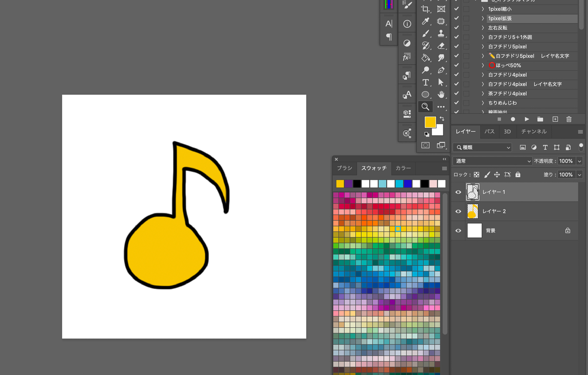Select the Crop tool
Image resolution: width=588 pixels, height=375 pixels.
(426, 9)
